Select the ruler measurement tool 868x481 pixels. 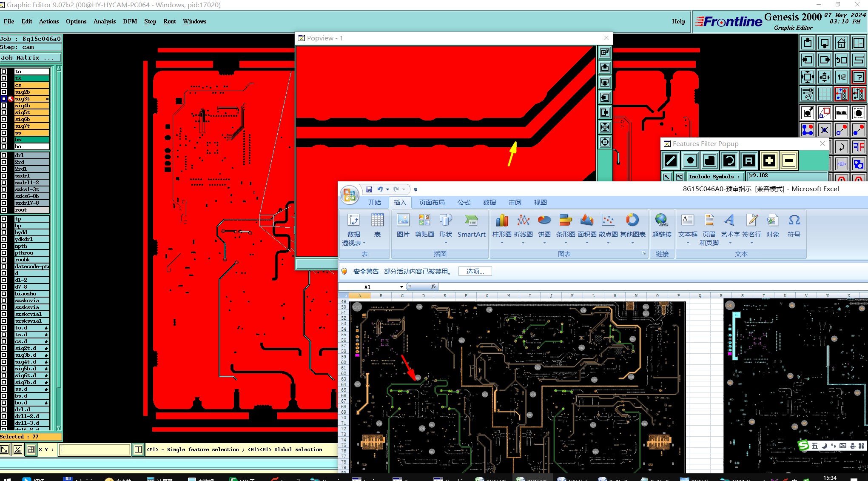[x=841, y=113]
